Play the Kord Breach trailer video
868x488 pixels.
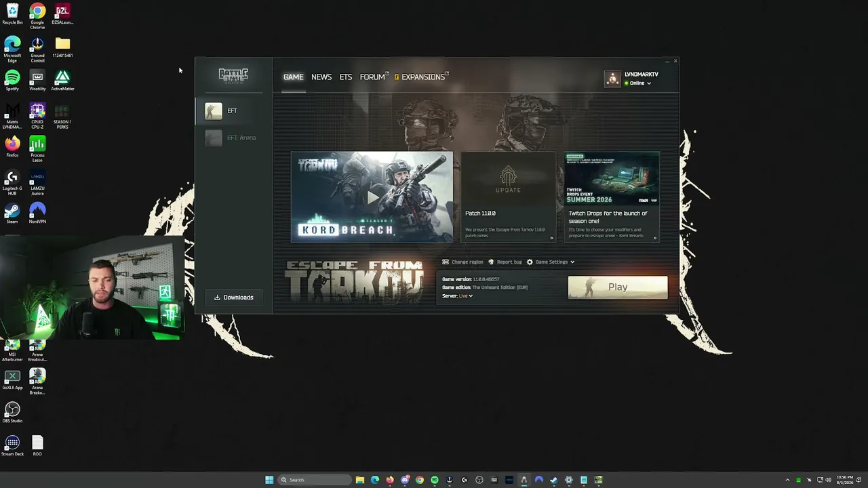pyautogui.click(x=372, y=197)
